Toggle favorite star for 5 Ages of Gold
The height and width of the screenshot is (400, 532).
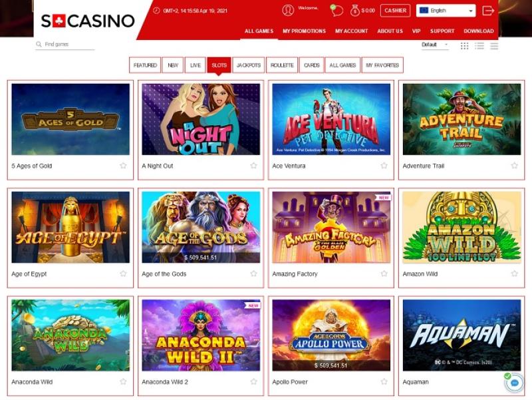coord(123,165)
